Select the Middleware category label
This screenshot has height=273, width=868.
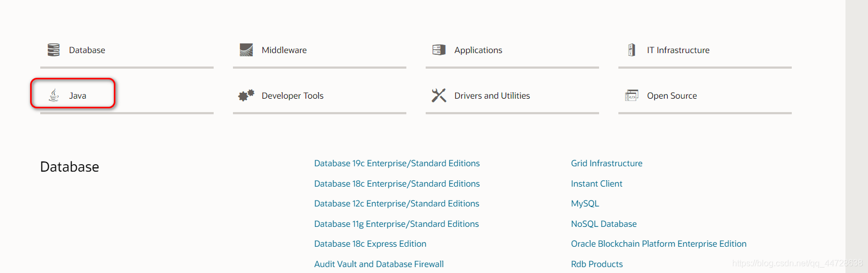284,50
